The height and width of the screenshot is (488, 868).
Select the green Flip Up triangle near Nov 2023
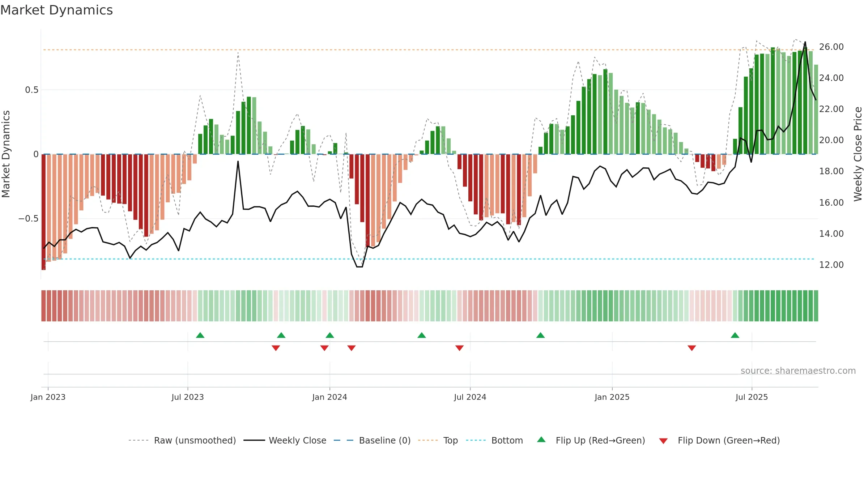281,335
